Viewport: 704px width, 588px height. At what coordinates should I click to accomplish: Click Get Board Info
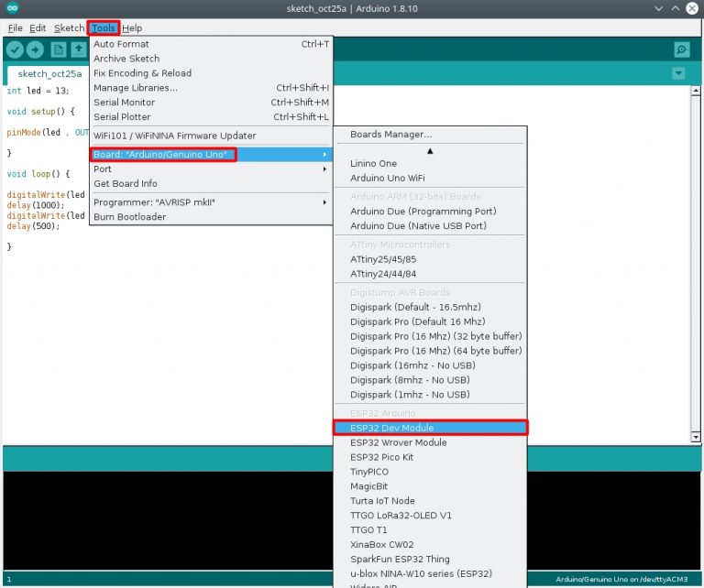(211, 183)
